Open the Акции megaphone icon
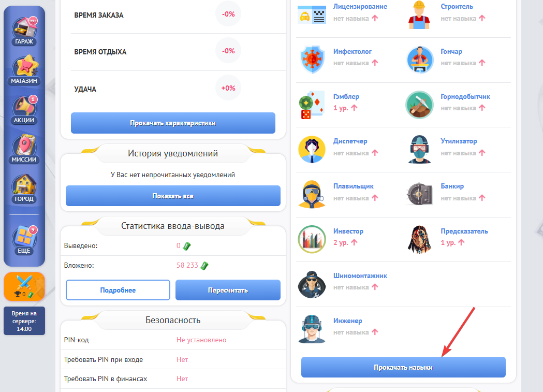The height and width of the screenshot is (392, 543). [x=24, y=109]
